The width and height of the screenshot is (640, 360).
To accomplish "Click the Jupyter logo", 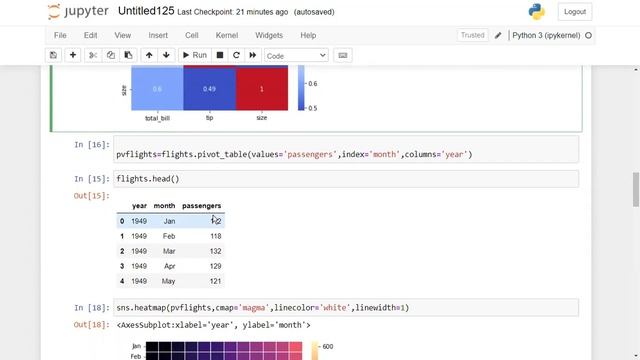I will click(x=78, y=11).
